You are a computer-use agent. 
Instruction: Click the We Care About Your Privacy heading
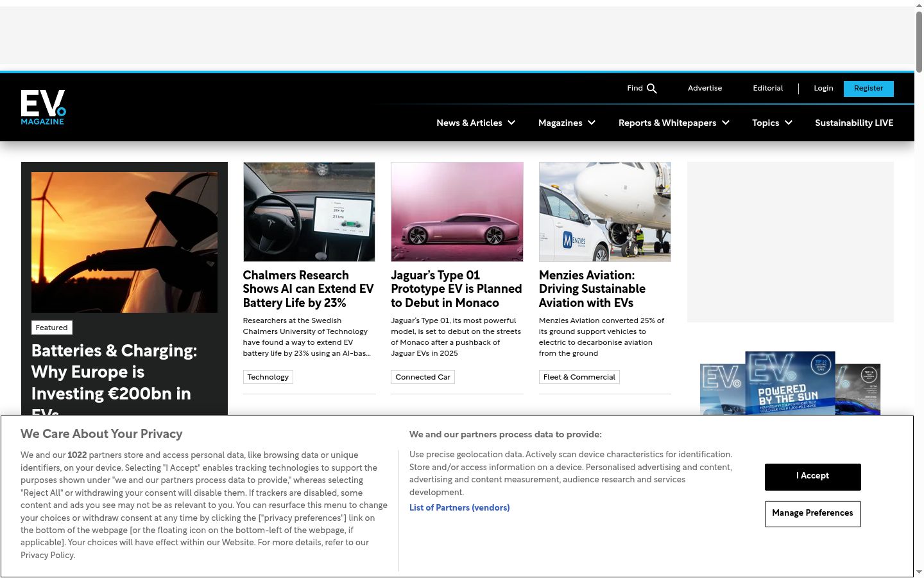pyautogui.click(x=101, y=434)
